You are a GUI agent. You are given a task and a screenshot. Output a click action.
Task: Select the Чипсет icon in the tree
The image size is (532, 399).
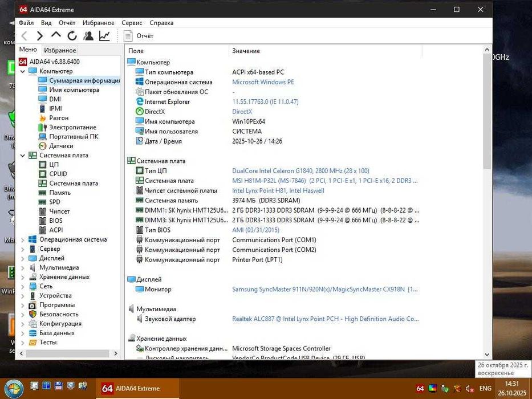click(42, 211)
